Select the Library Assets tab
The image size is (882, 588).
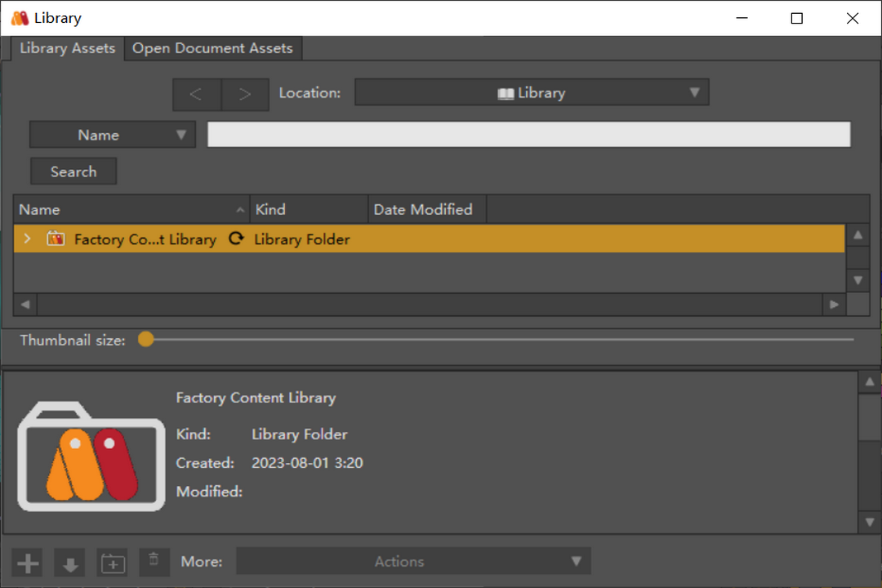pyautogui.click(x=67, y=48)
